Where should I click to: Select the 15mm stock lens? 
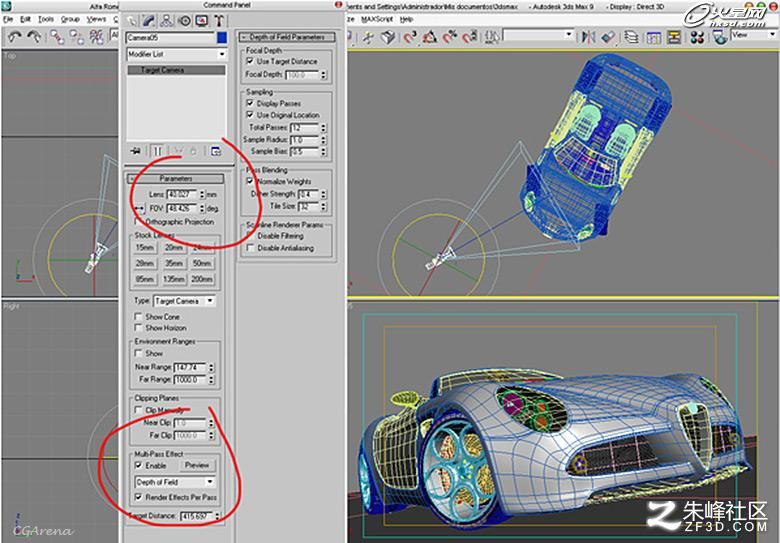click(145, 247)
